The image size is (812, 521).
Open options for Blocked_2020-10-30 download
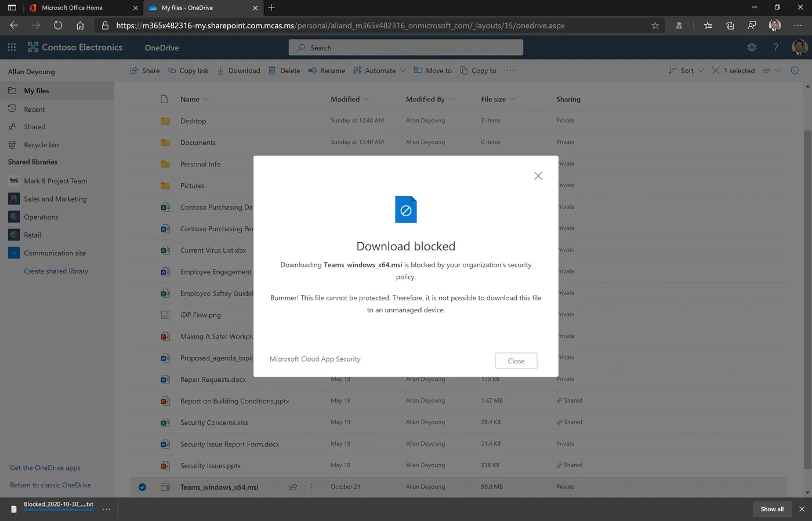106,509
